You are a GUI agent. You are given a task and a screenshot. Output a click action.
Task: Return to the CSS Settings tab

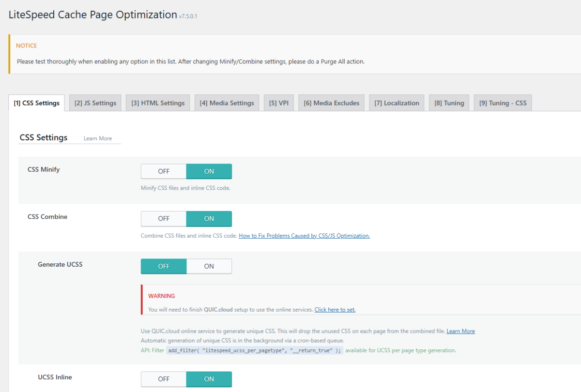tap(36, 103)
